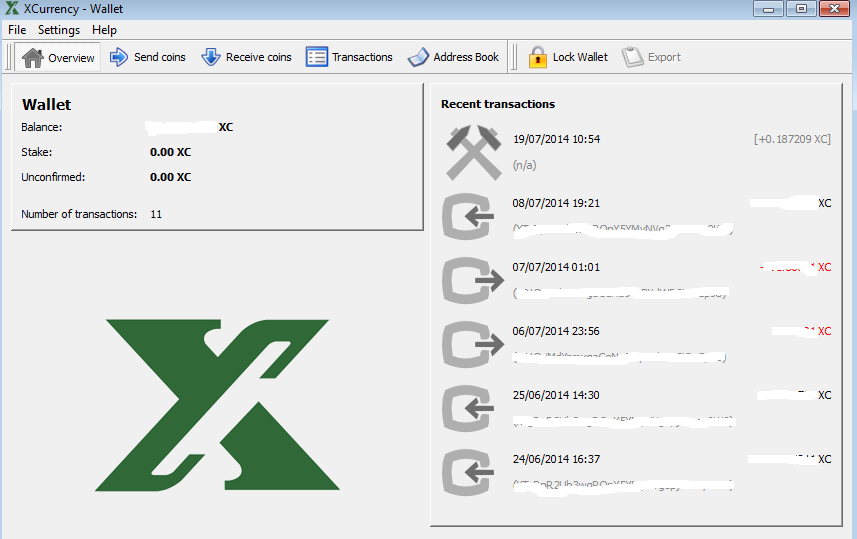Click the XCurrency title bar app icon

[12, 9]
